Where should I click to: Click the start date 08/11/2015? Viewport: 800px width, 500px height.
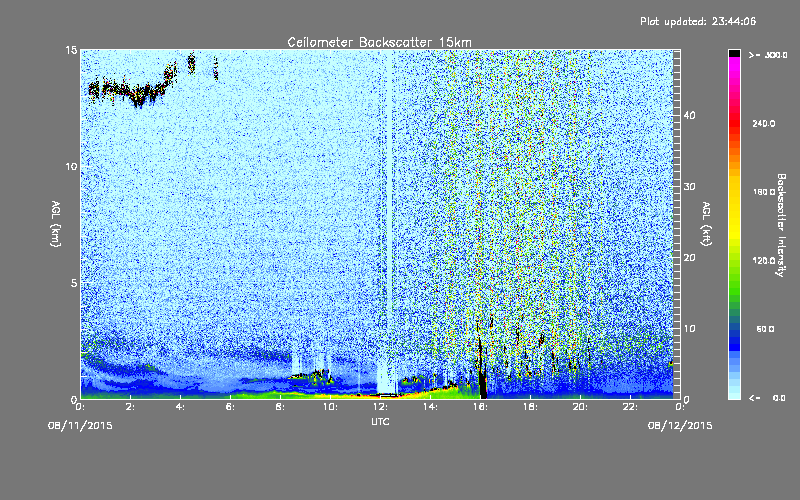tap(80, 426)
